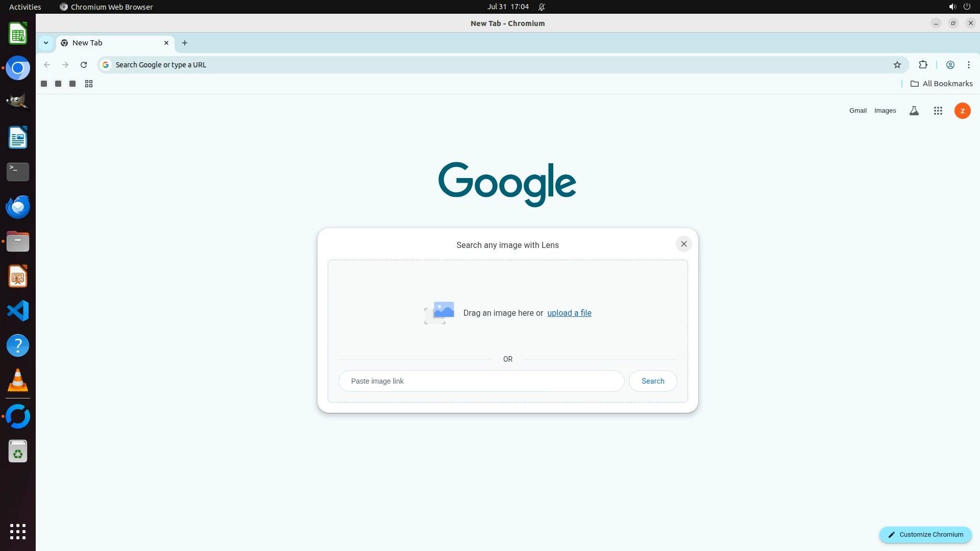Click the Google account avatar Z
This screenshot has width=980, height=551.
point(963,111)
